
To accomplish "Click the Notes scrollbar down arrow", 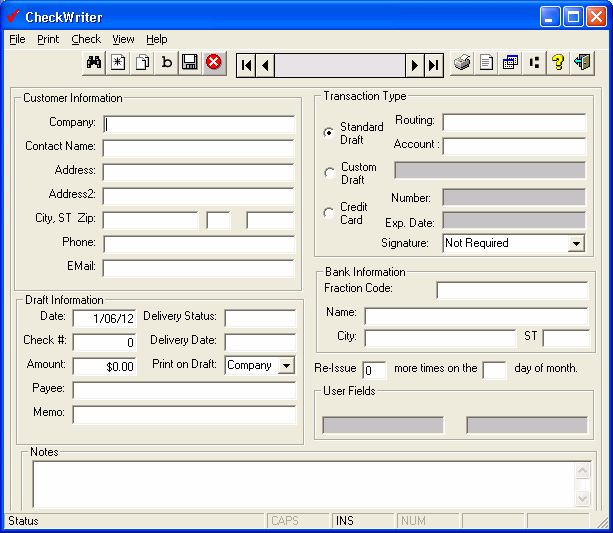I will coord(583,499).
